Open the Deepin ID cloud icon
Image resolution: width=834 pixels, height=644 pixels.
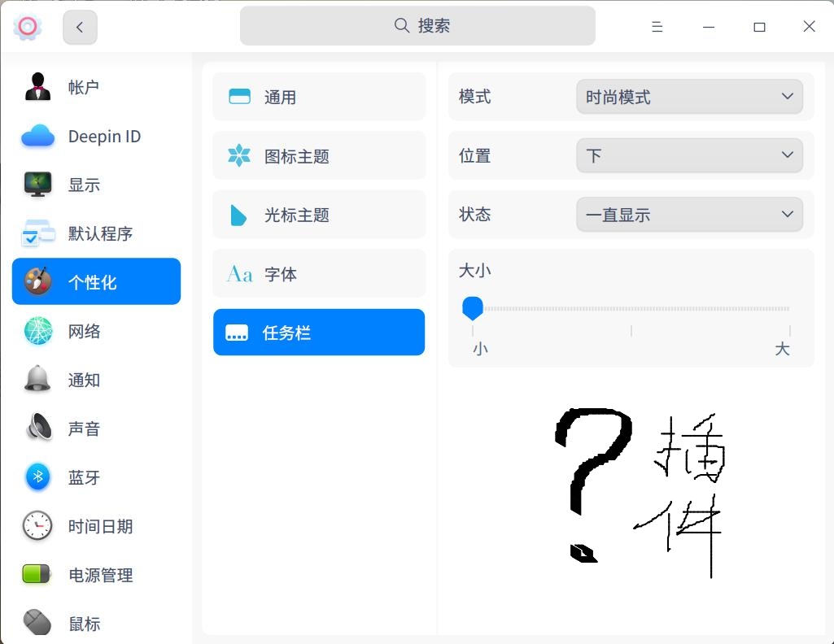point(37,136)
